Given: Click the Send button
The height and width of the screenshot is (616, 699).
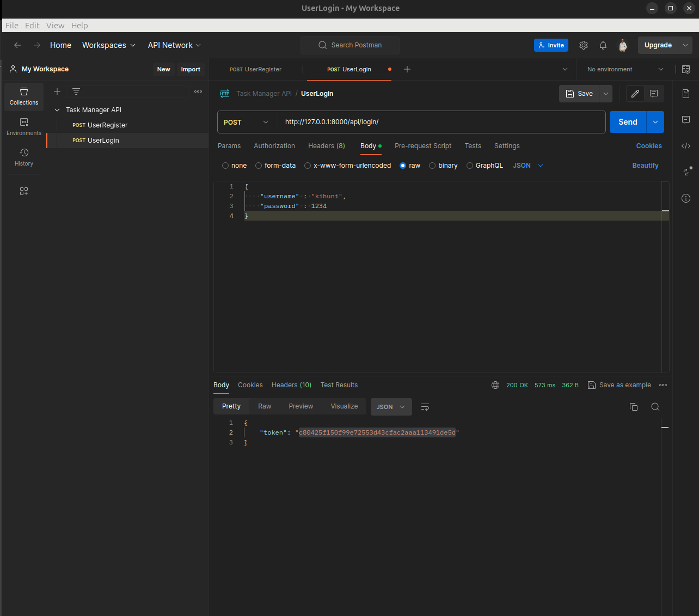Looking at the screenshot, I should (628, 122).
